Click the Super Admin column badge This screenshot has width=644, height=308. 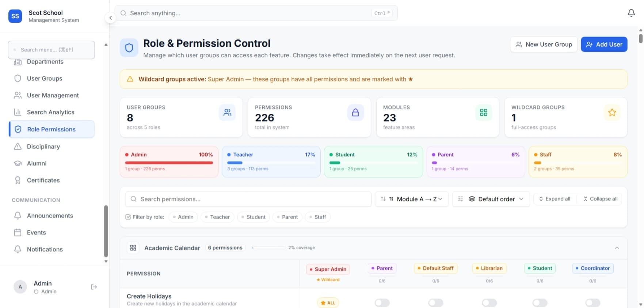[328, 269]
